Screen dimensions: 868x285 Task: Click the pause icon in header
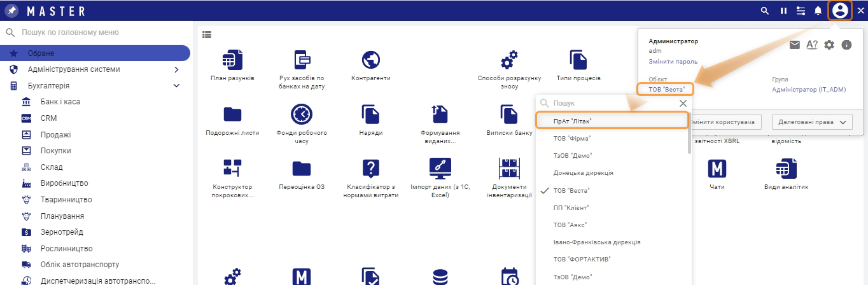pyautogui.click(x=783, y=11)
